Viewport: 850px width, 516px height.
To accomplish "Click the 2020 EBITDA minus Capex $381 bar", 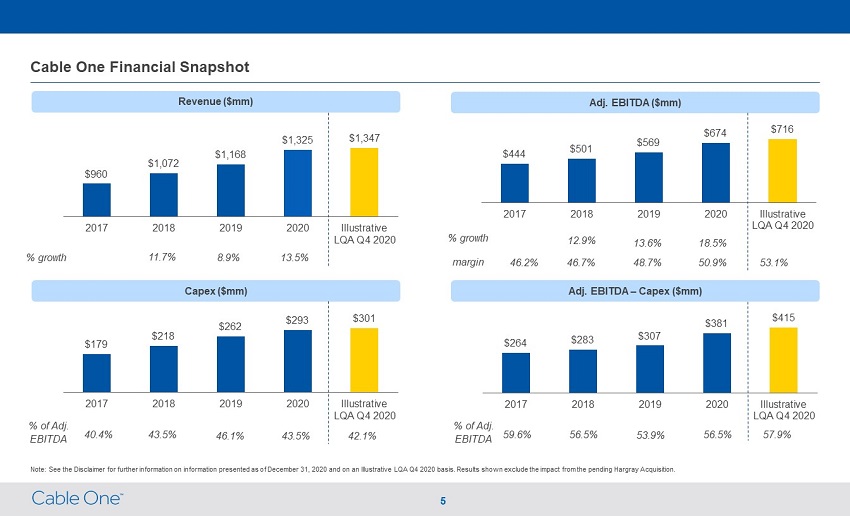I will coord(717,363).
